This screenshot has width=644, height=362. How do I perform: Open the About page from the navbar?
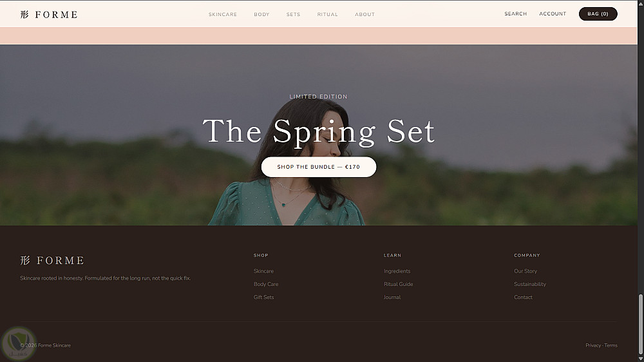[x=365, y=14]
